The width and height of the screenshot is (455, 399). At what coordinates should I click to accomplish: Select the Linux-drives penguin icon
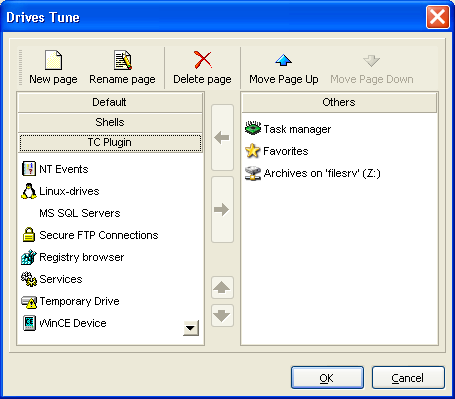tap(29, 191)
